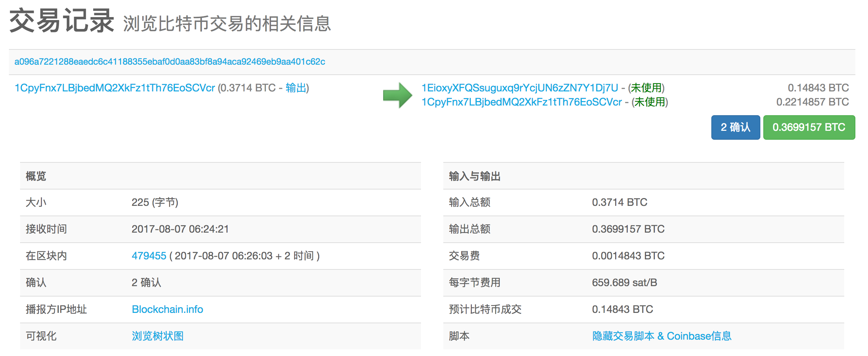Select total input value 0.3714 BTC in table

pos(620,203)
